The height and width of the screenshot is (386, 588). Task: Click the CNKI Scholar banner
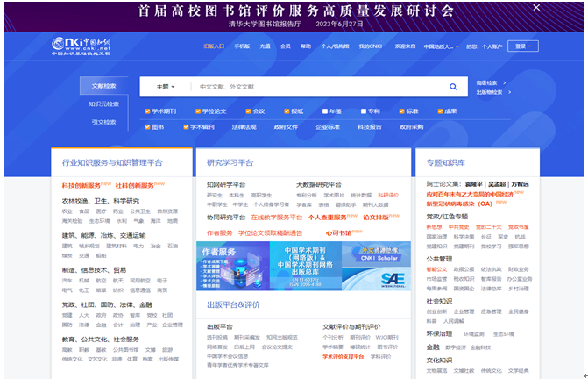(x=377, y=254)
